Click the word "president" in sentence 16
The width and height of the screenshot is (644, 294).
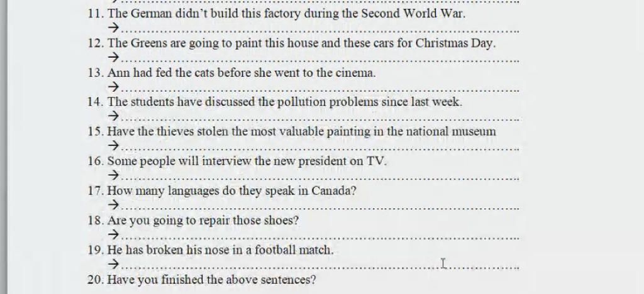click(x=323, y=161)
